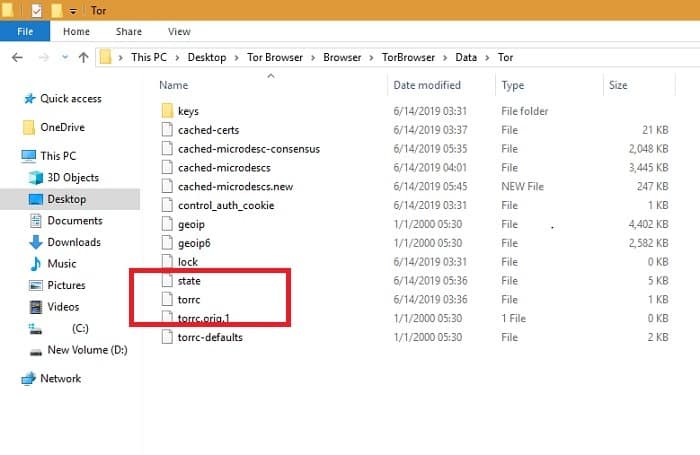
Task: Select the file name torrc-defaults
Action: 210,337
